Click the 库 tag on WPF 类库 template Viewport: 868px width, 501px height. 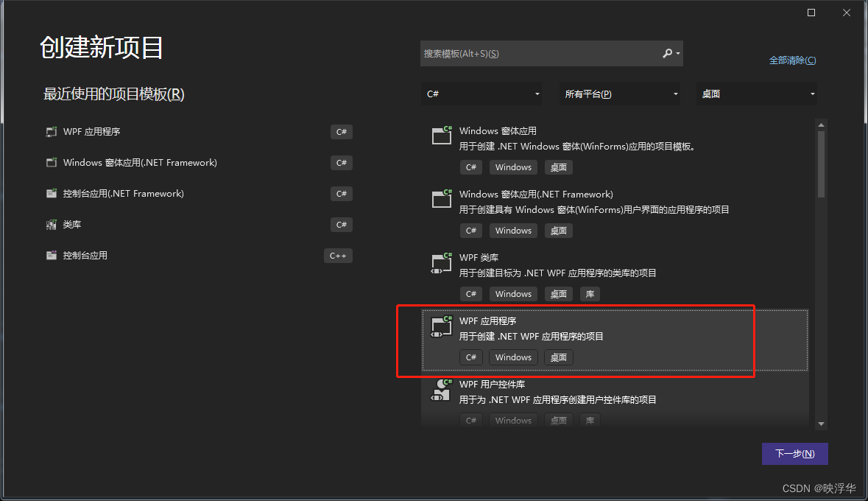[x=589, y=293]
